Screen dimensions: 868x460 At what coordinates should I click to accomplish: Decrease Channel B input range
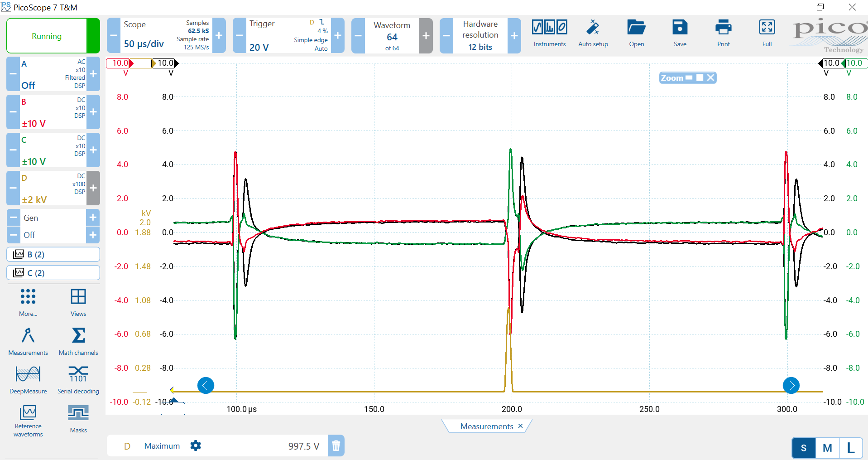coord(13,112)
